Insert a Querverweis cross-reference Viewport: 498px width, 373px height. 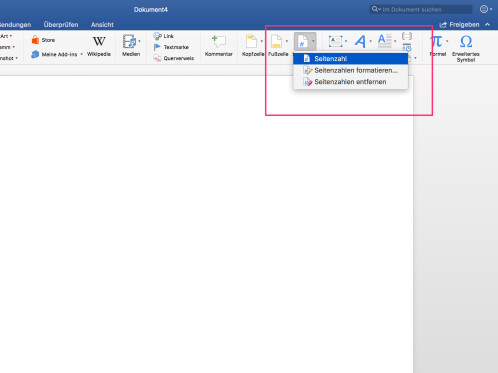coord(174,58)
